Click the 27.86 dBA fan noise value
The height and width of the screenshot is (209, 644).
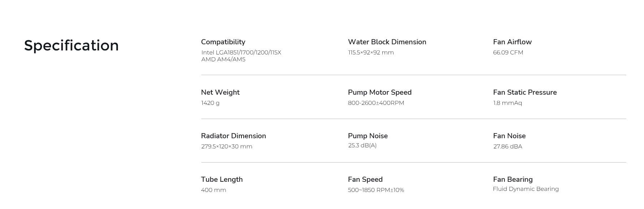point(508,147)
